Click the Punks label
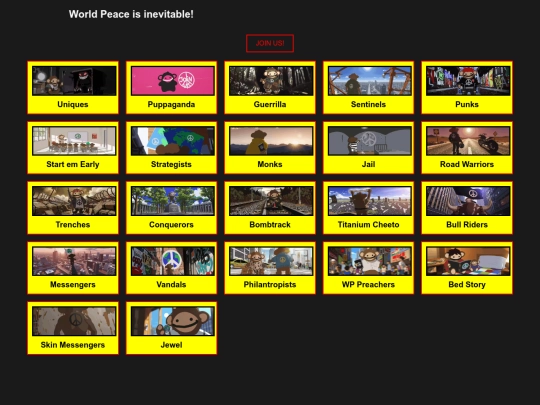The height and width of the screenshot is (405, 540). (x=467, y=104)
